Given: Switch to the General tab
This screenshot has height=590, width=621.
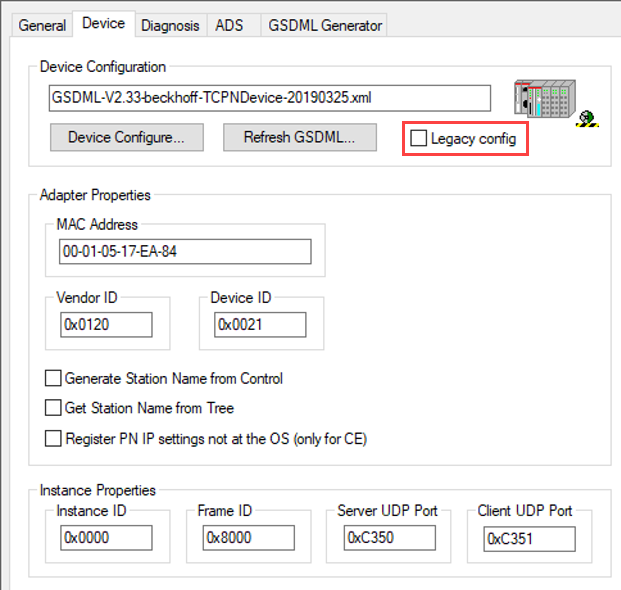Looking at the screenshot, I should point(42,26).
